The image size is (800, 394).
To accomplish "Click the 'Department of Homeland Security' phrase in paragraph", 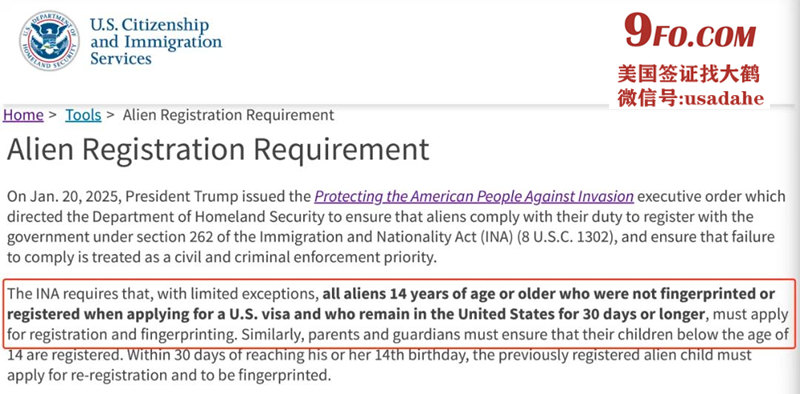I will pos(208,217).
